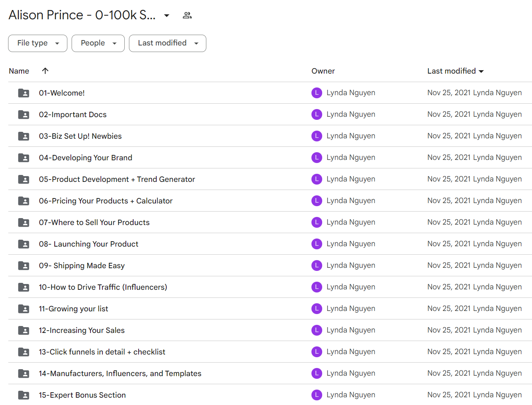Click folder icon for 07-Where to Sell

[23, 222]
